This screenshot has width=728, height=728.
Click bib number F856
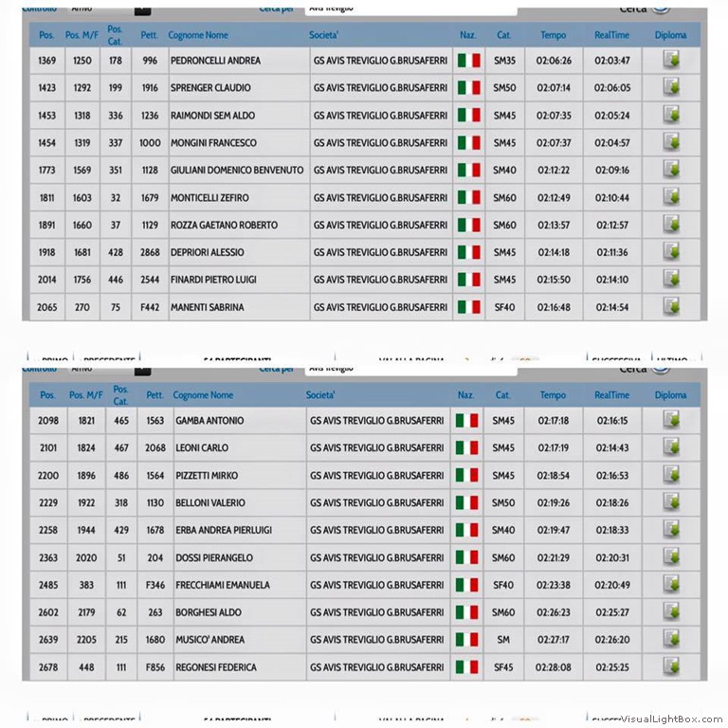(155, 667)
